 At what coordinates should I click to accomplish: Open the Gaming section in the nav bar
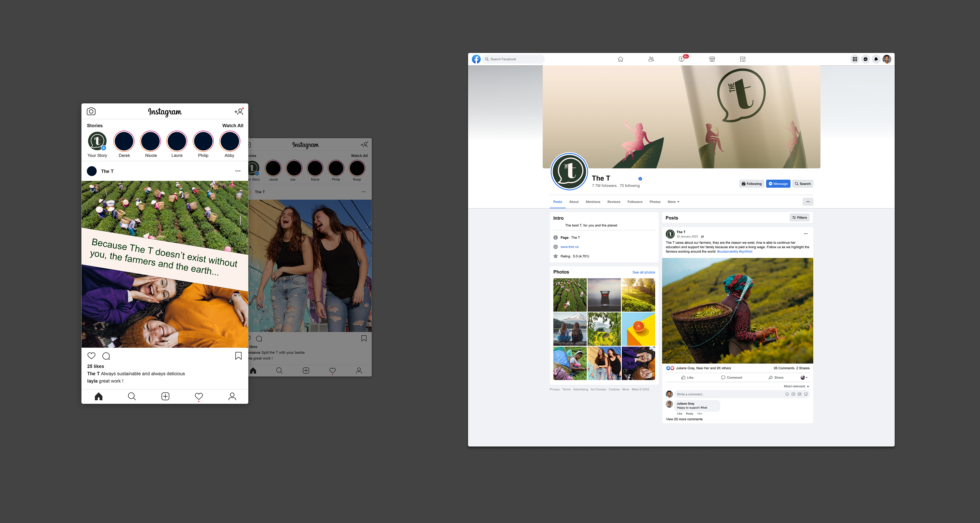(x=742, y=59)
